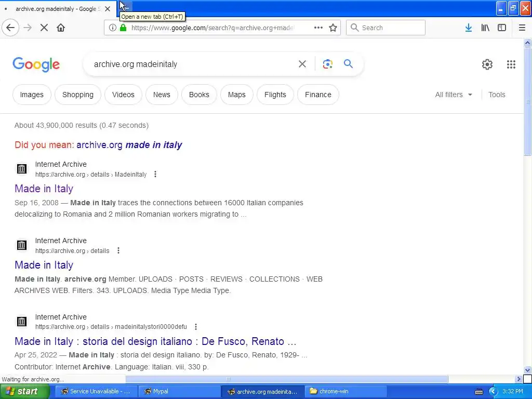Open the first Made in Italy result
Viewport: 532px width, 399px height.
(x=44, y=189)
